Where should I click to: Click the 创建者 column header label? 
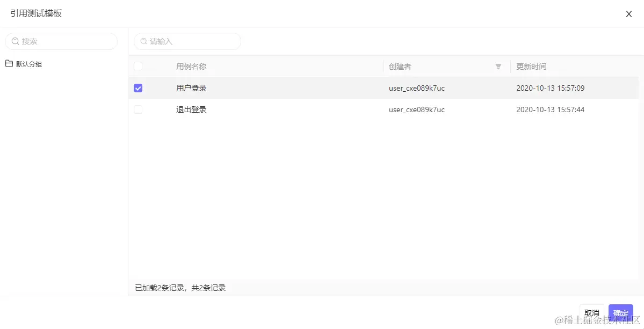click(400, 67)
